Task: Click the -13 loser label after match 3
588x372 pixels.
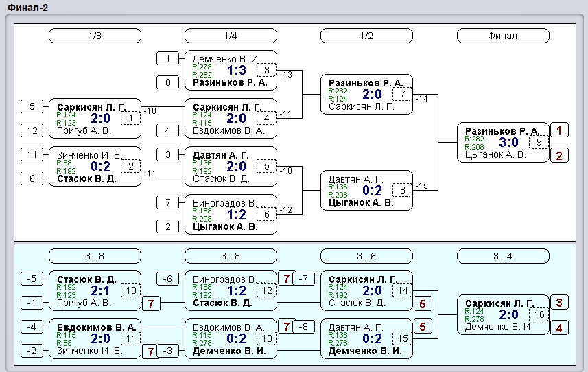Action: click(x=285, y=74)
